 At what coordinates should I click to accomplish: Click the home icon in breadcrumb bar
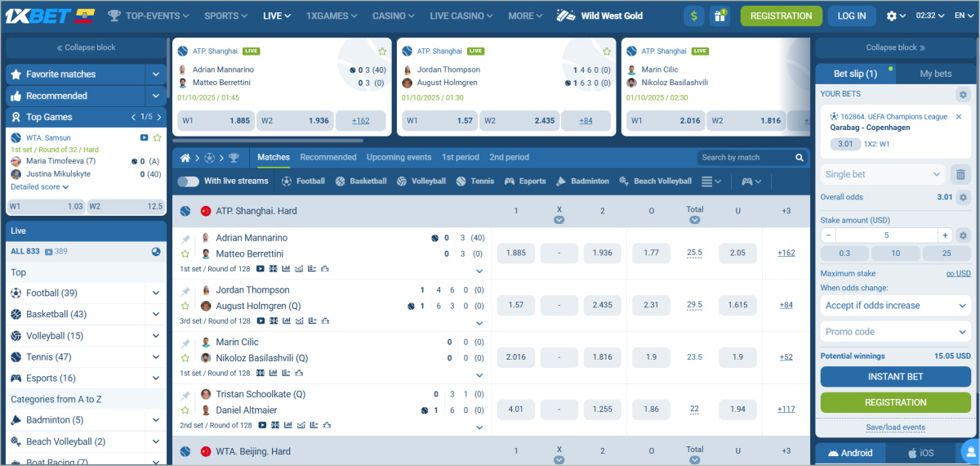pyautogui.click(x=185, y=158)
